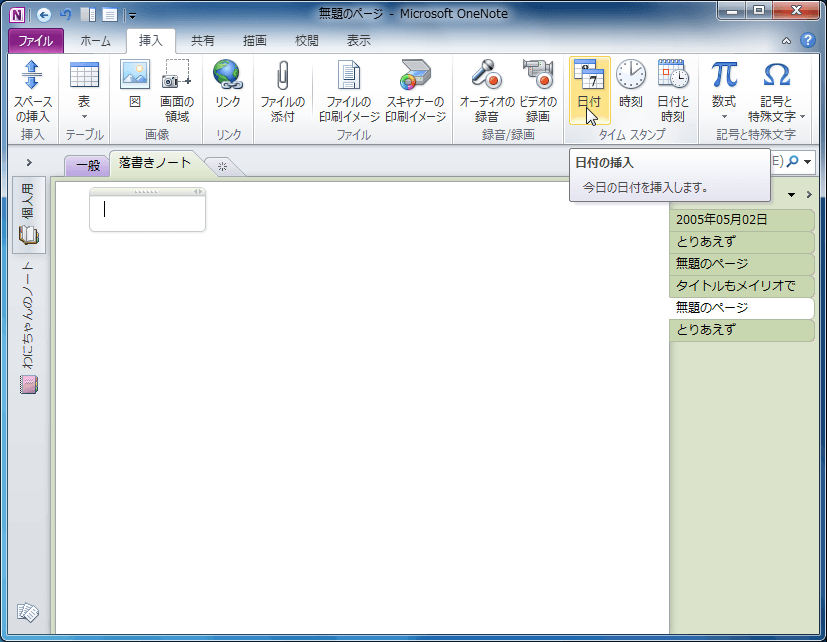Screen dimensions: 827x642
Task: Click the OneNote application icon in title bar
Action: (17, 14)
